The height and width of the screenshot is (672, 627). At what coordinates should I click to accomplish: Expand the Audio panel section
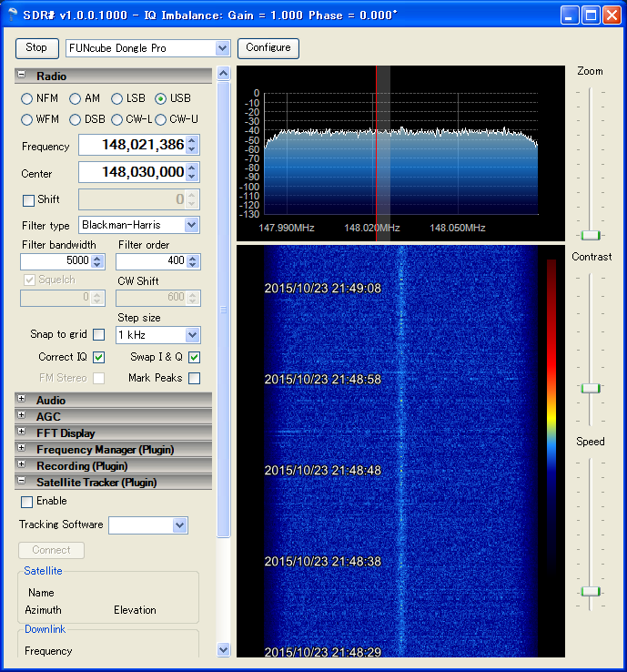(x=22, y=400)
